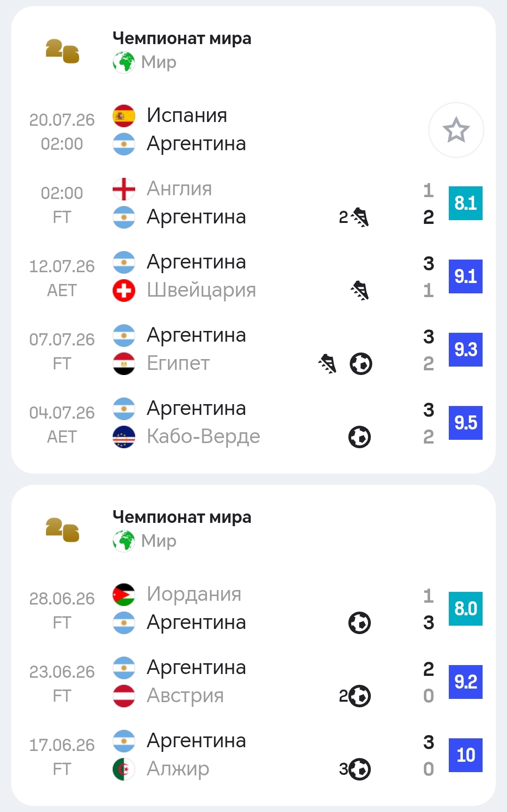This screenshot has width=507, height=812.
Task: Click the assist boot icon in Switzerland match
Action: point(360,291)
